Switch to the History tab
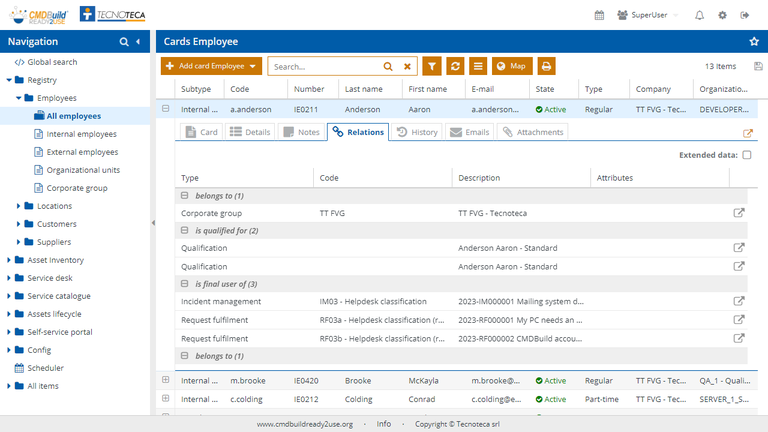Screen dimensions: 768x432 [x=417, y=132]
